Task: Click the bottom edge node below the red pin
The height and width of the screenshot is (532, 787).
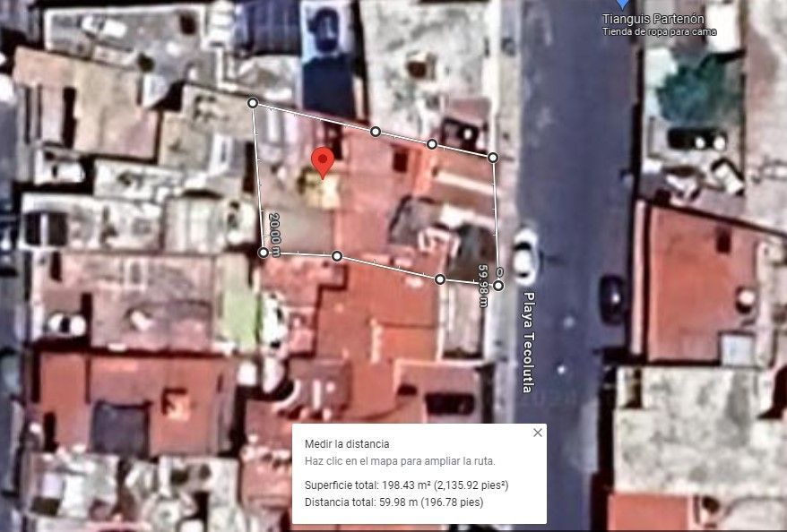Action: click(x=337, y=256)
